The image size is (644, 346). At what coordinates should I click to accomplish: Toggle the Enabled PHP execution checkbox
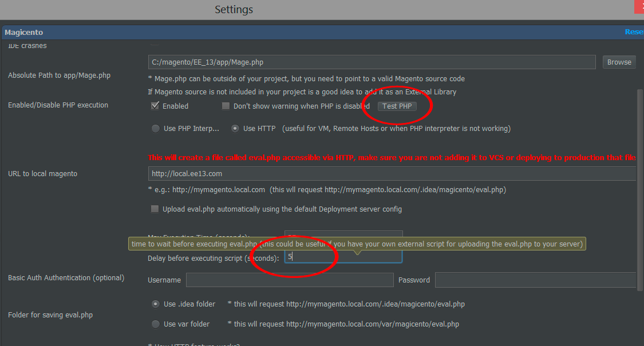pyautogui.click(x=155, y=106)
